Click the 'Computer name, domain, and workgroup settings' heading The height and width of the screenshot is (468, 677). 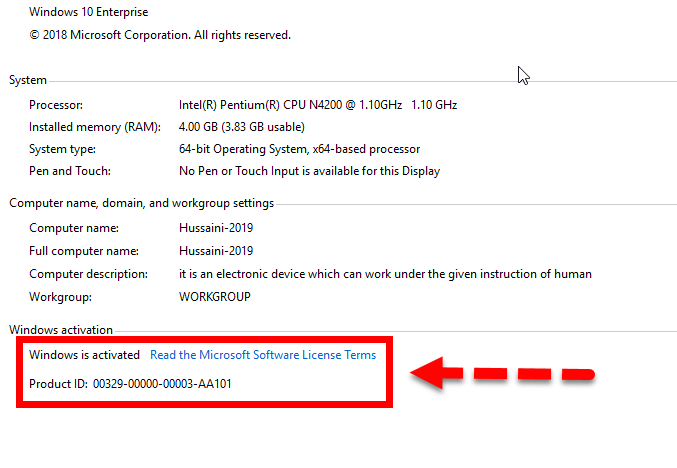[x=141, y=203]
